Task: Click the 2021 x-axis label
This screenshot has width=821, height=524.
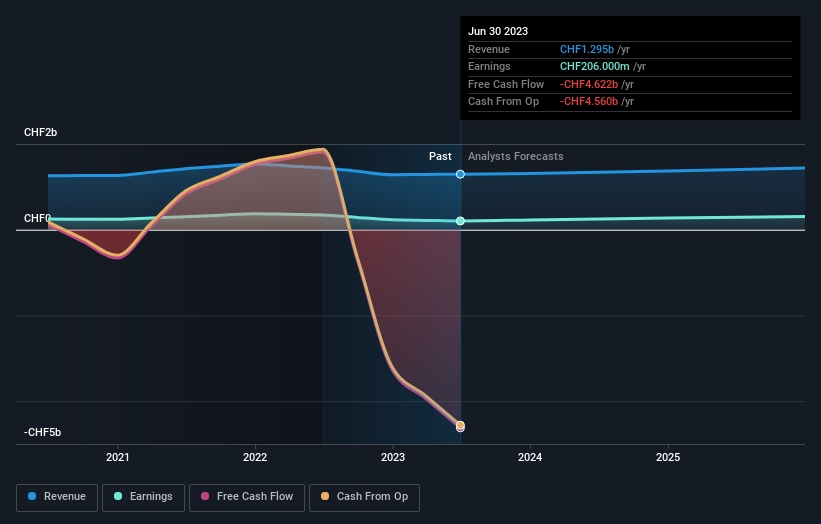Action: pyautogui.click(x=118, y=458)
